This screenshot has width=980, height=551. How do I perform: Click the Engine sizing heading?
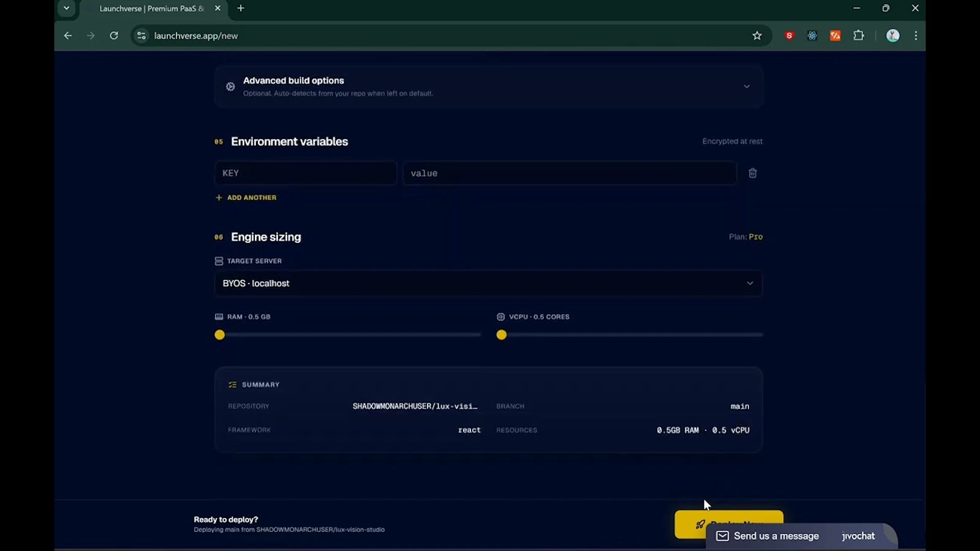tap(266, 237)
